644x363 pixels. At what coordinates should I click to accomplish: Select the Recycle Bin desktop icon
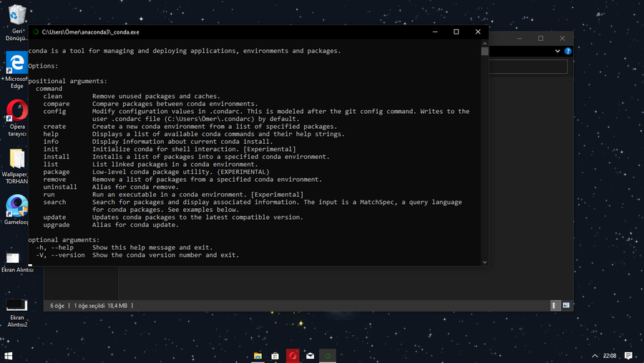tap(17, 23)
